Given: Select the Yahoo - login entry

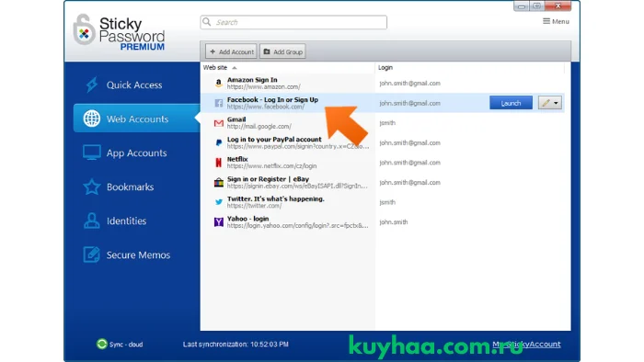Looking at the screenshot, I should 382,221.
